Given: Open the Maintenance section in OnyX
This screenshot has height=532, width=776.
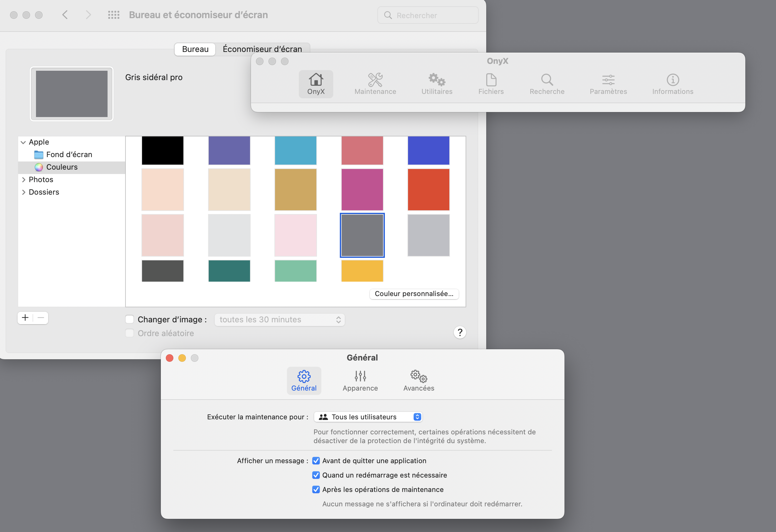Looking at the screenshot, I should pos(375,84).
